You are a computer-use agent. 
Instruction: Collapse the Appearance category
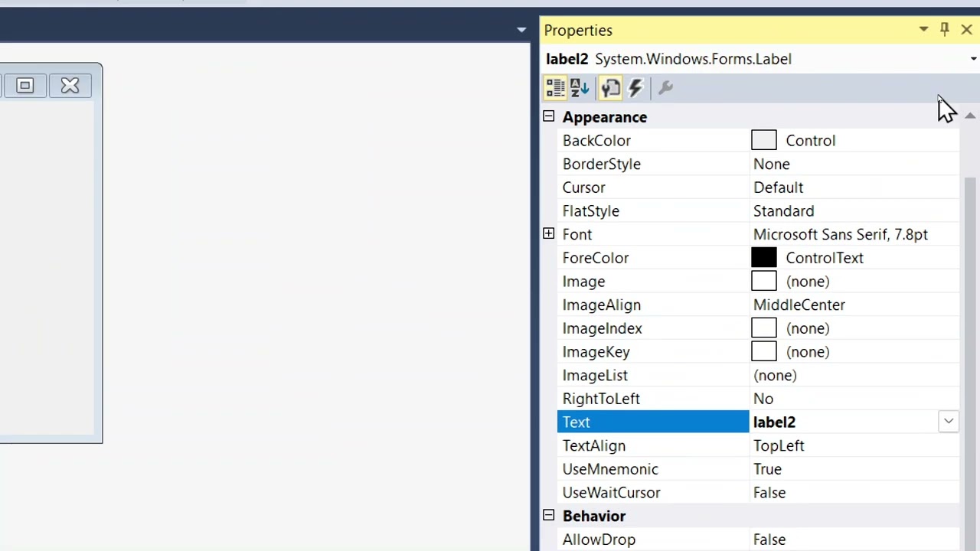[x=548, y=117]
